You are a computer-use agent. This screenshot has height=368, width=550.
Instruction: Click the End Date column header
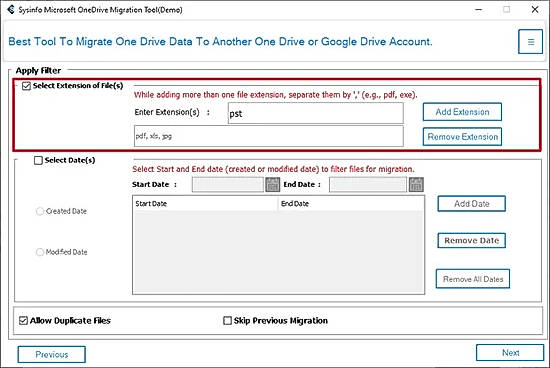pyautogui.click(x=351, y=204)
